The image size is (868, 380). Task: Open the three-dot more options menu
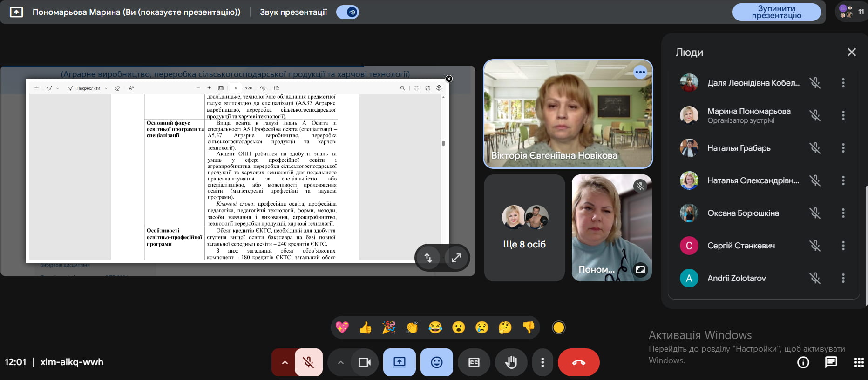pos(542,362)
